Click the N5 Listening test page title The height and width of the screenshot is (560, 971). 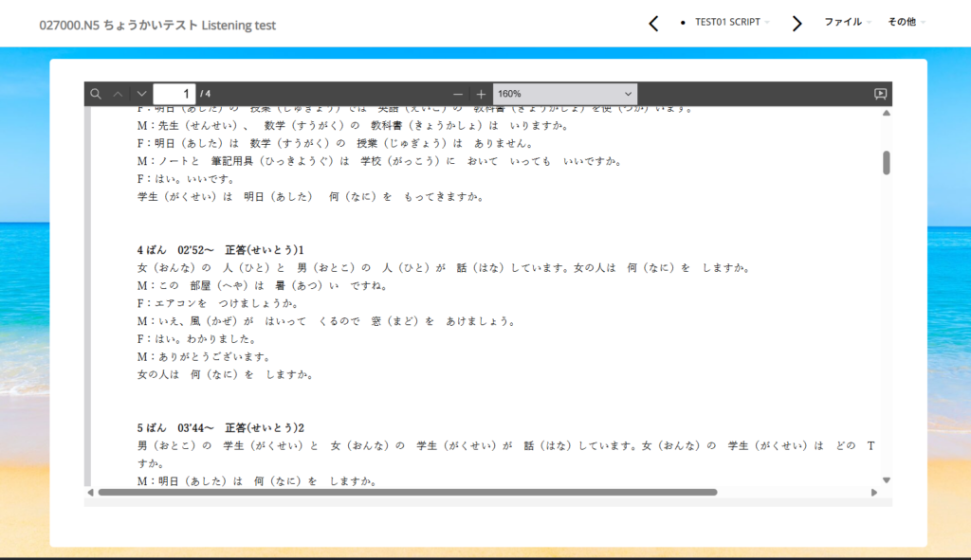click(157, 26)
